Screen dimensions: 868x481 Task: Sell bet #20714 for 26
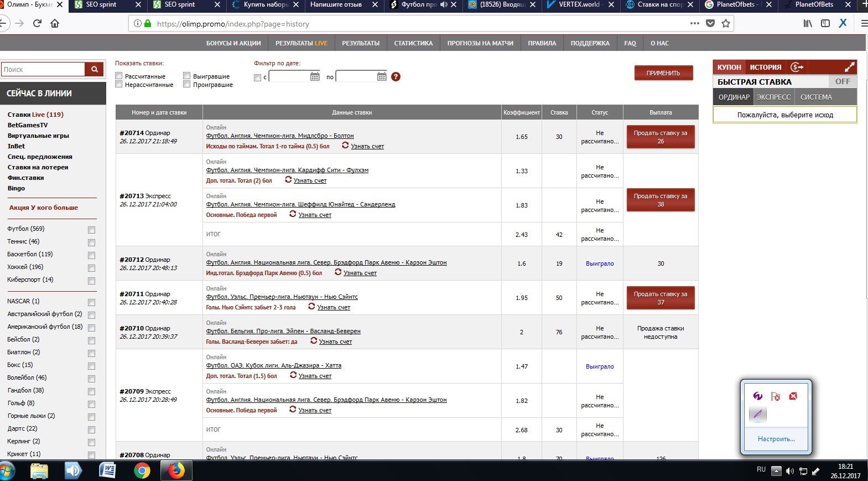661,137
